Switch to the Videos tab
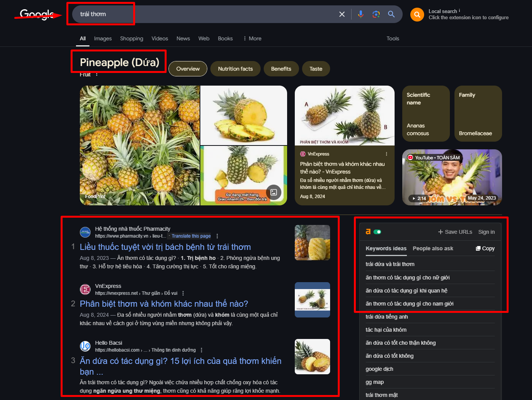Image resolution: width=532 pixels, height=400 pixels. coord(160,38)
